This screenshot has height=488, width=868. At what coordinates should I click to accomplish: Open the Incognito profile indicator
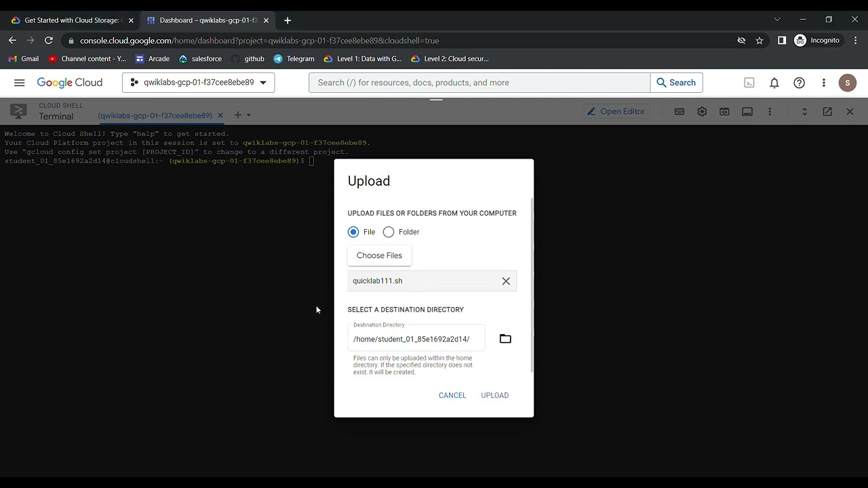[817, 41]
